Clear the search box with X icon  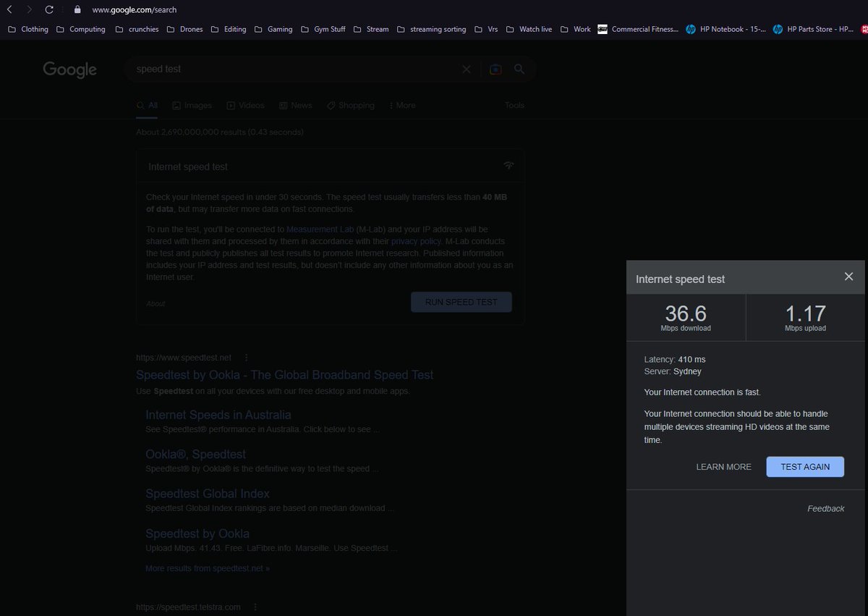[x=467, y=69]
